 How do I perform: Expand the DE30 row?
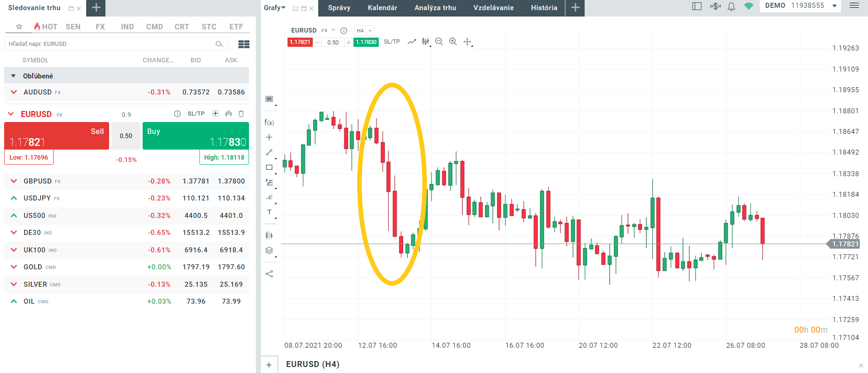pyautogui.click(x=14, y=233)
